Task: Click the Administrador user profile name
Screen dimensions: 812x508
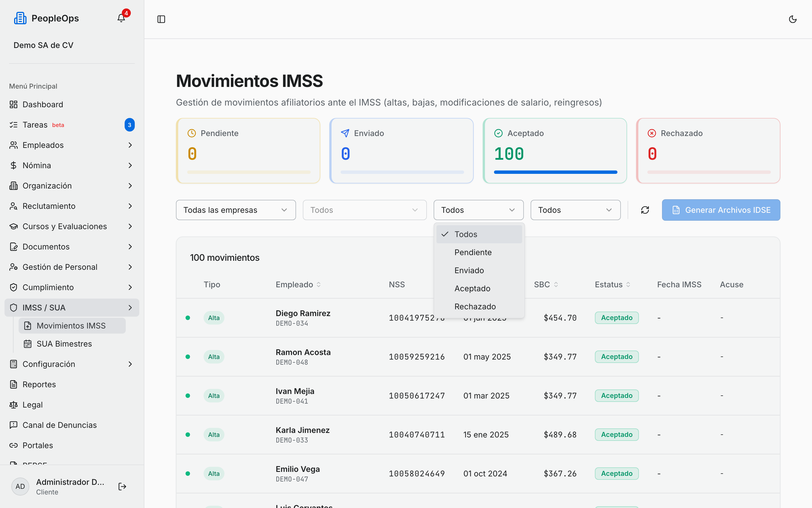Action: point(70,482)
